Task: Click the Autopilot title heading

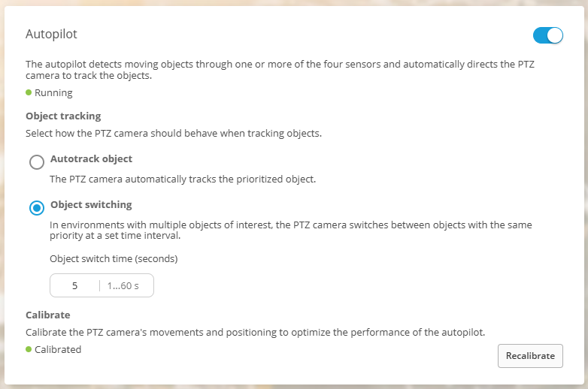Action: click(x=51, y=35)
